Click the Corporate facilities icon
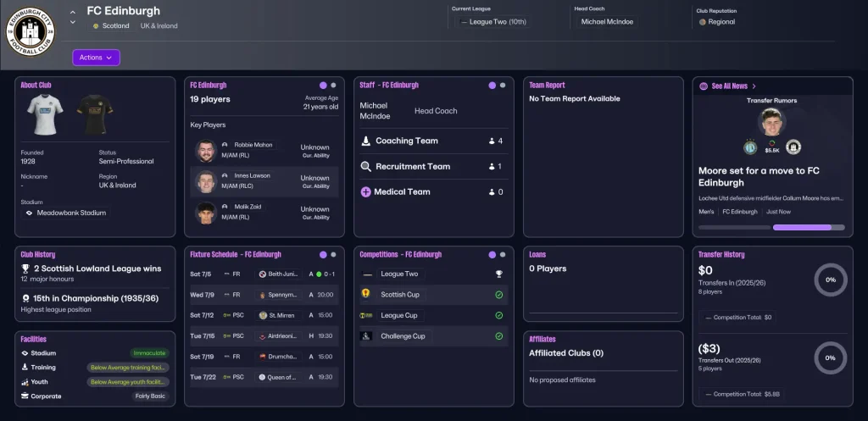Image resolution: width=868 pixels, height=421 pixels. coord(25,396)
